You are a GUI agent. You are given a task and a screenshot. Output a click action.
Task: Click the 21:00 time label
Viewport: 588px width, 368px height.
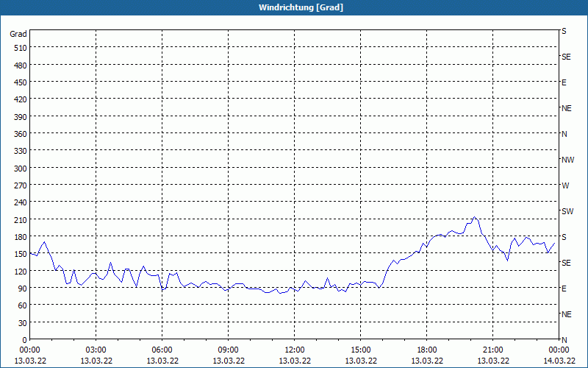(492, 350)
